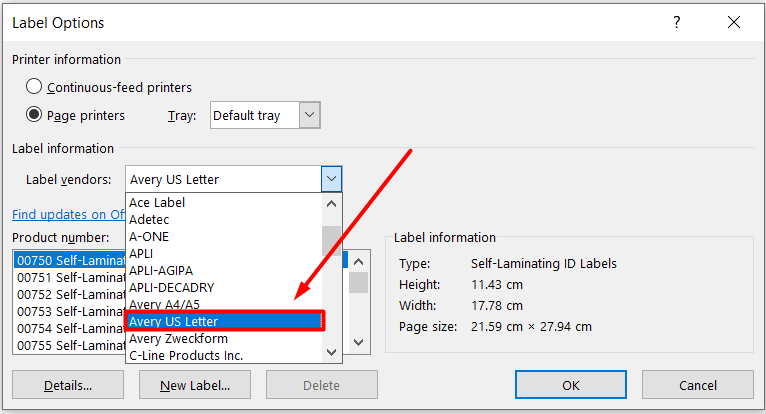Close the Label Options dialog

coord(734,22)
